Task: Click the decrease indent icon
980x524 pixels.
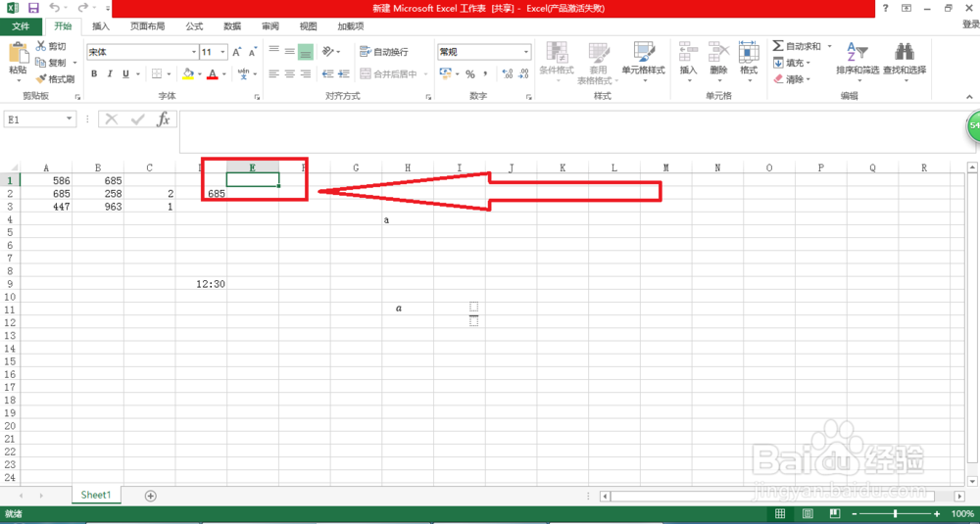Action: tap(327, 73)
